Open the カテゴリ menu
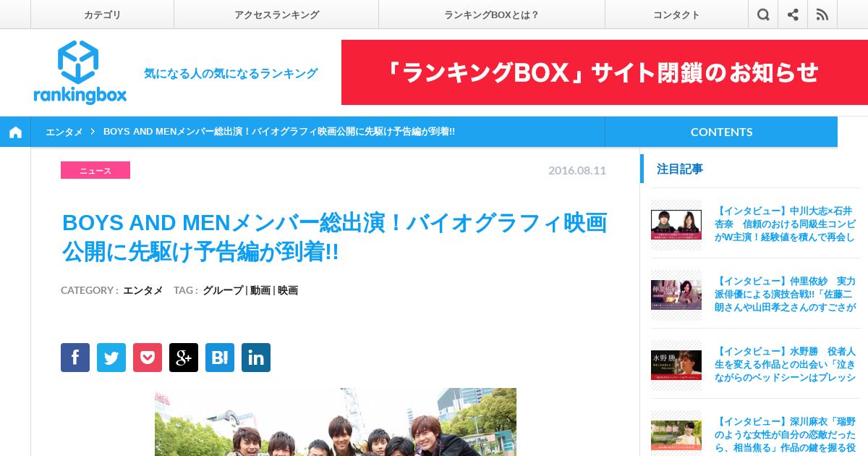This screenshot has height=456, width=868. 102,14
